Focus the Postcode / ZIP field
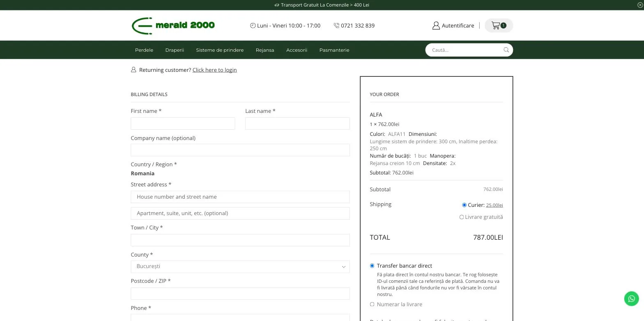This screenshot has height=321, width=644. (240, 293)
